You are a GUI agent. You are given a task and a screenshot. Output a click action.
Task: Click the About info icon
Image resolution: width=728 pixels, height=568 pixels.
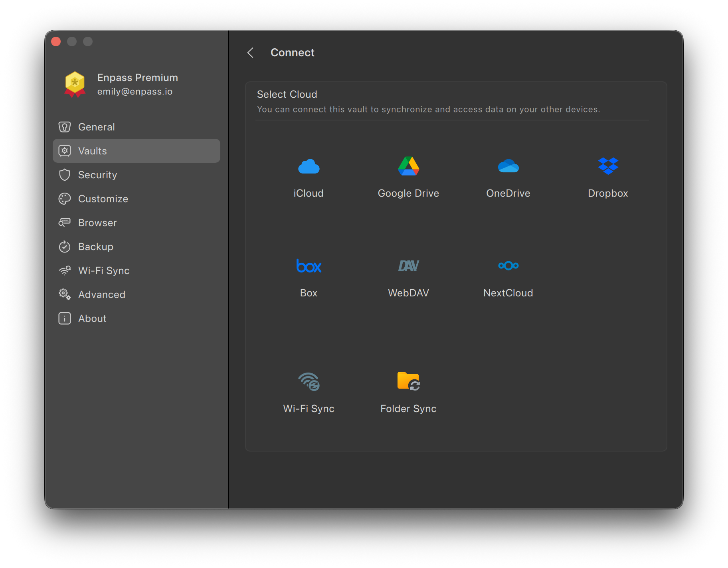pos(65,318)
